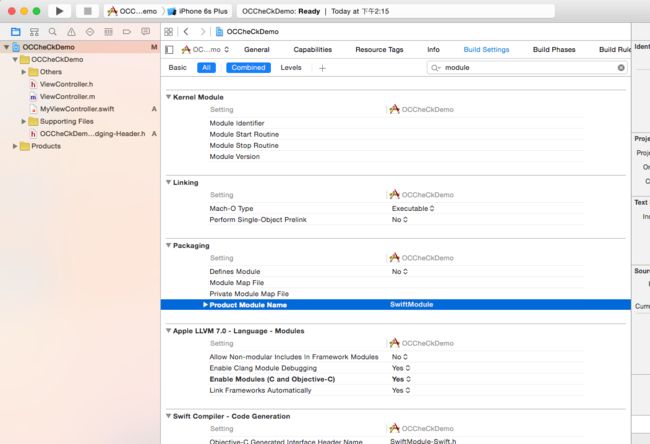The height and width of the screenshot is (444, 650).
Task: Open the Issue navigator warning icon
Action: [71, 32]
